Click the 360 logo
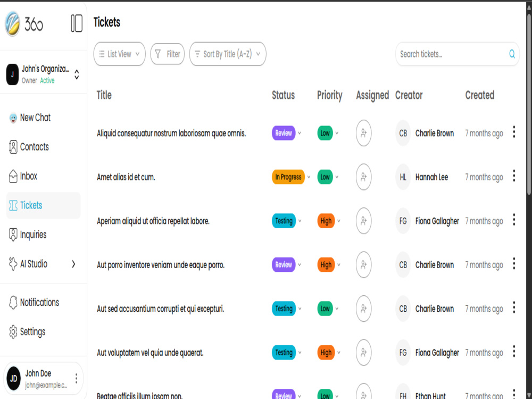The height and width of the screenshot is (399, 532). [x=24, y=23]
